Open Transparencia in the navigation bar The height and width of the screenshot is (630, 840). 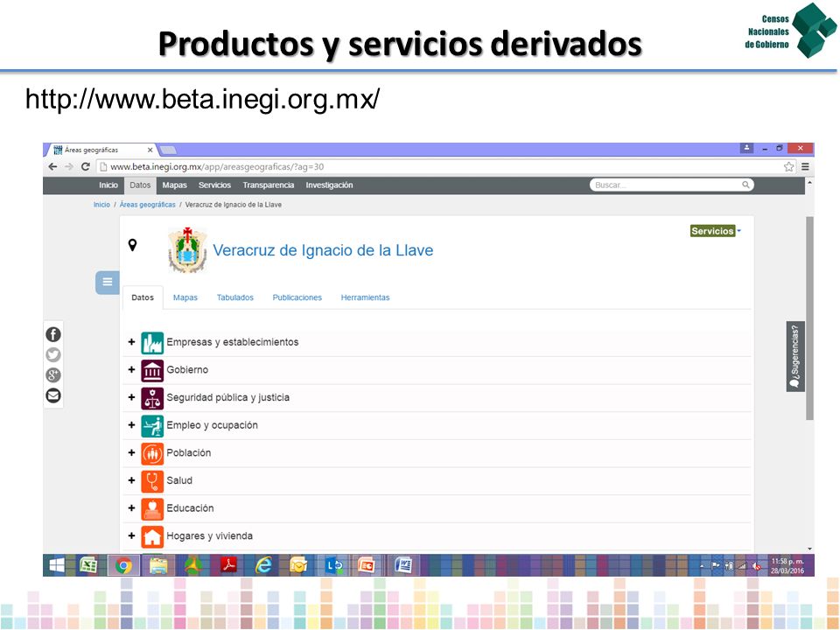269,185
